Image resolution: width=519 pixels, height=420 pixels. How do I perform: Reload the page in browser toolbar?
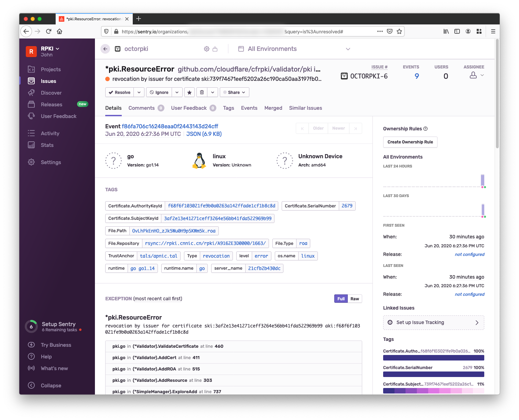48,31
